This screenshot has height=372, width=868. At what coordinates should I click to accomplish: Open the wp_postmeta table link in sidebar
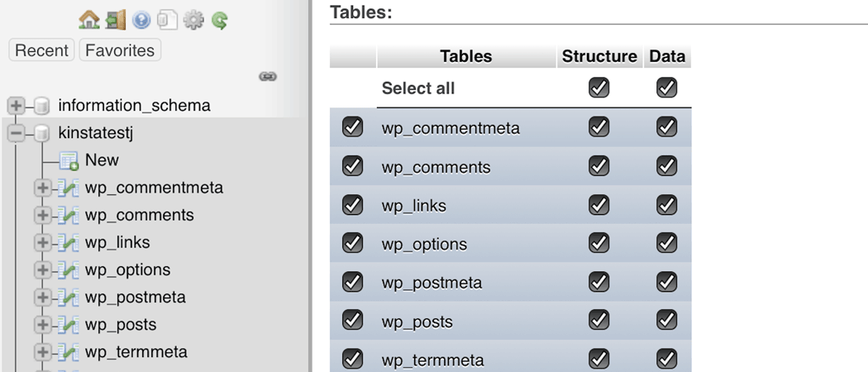point(135,297)
